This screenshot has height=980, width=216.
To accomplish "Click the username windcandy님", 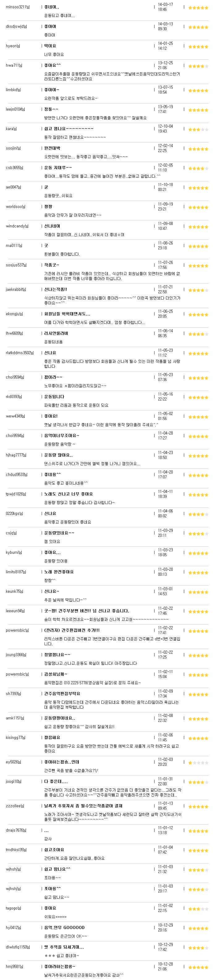I will click(x=17, y=226).
